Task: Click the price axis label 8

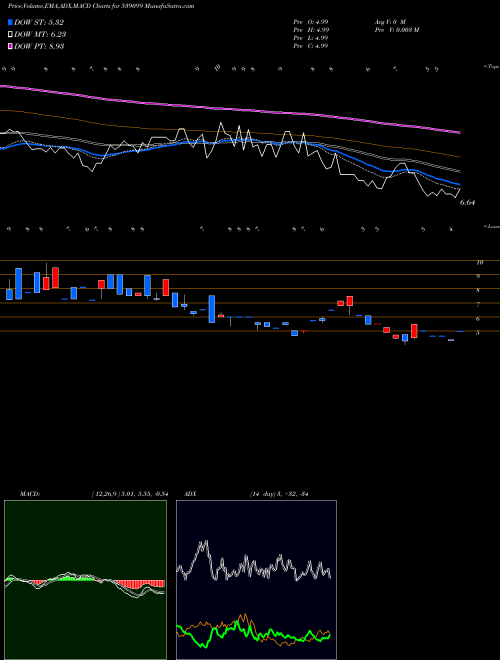Action: [478, 291]
